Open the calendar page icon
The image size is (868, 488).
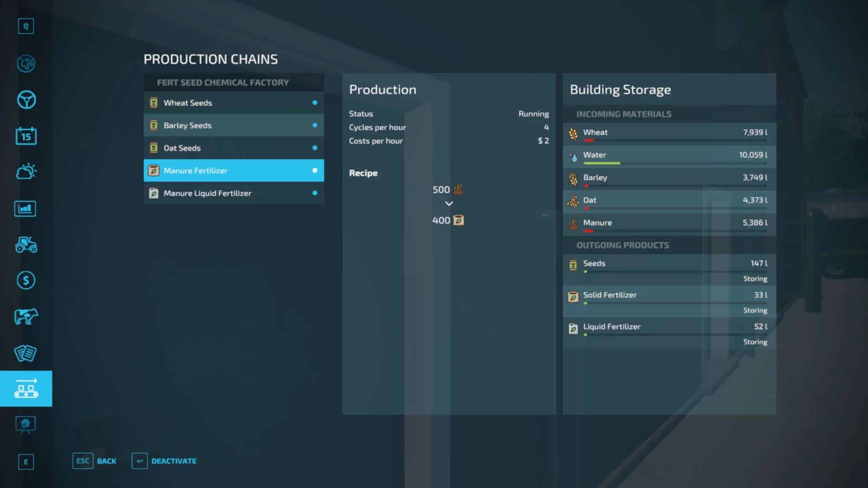pyautogui.click(x=26, y=136)
